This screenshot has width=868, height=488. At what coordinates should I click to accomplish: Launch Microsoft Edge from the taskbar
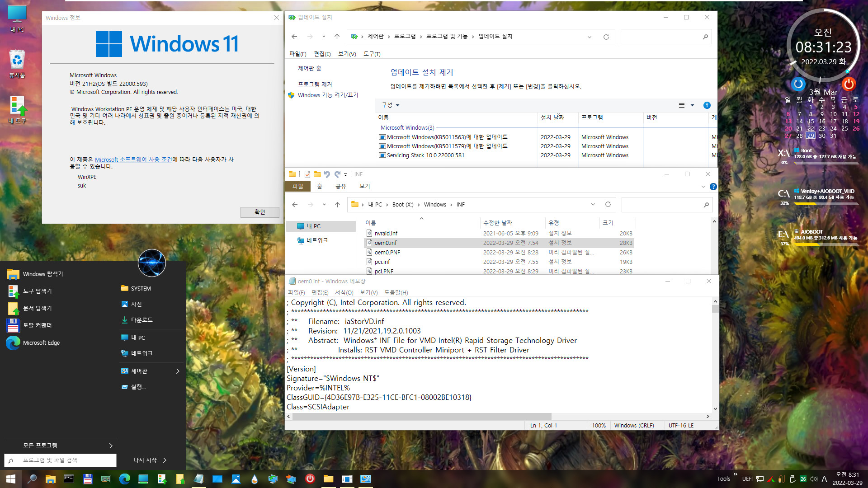(x=125, y=479)
